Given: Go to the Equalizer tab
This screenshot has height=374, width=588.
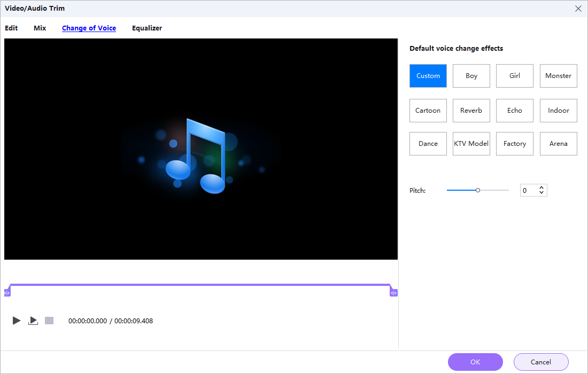Looking at the screenshot, I should pyautogui.click(x=147, y=28).
